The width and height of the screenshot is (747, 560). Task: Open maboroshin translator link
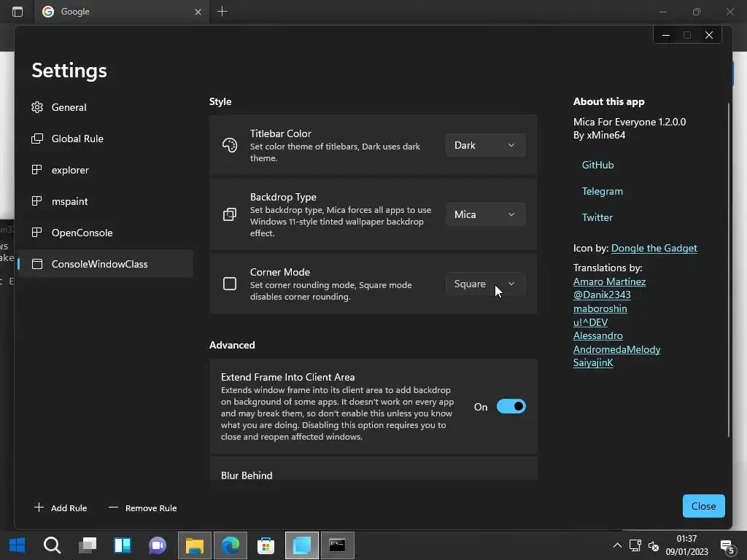[600, 308]
